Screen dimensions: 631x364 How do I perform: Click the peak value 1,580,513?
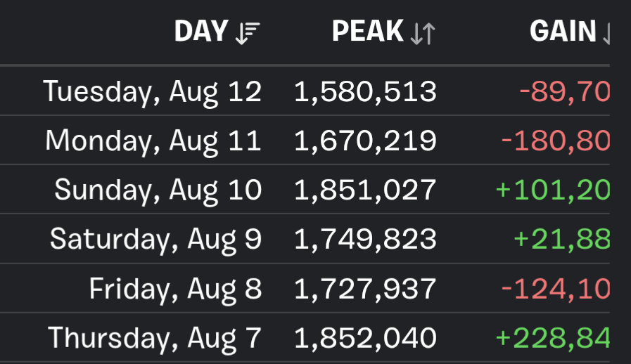click(x=365, y=91)
